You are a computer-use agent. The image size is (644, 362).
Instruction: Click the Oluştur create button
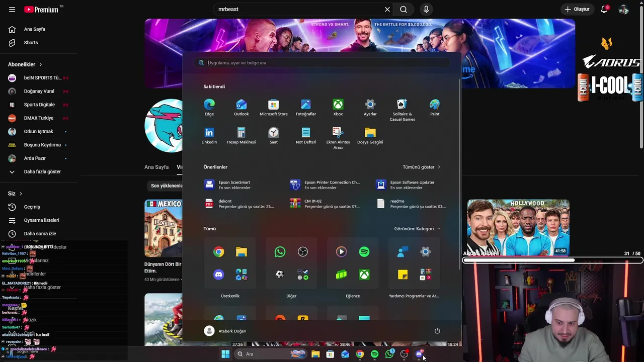coord(577,9)
